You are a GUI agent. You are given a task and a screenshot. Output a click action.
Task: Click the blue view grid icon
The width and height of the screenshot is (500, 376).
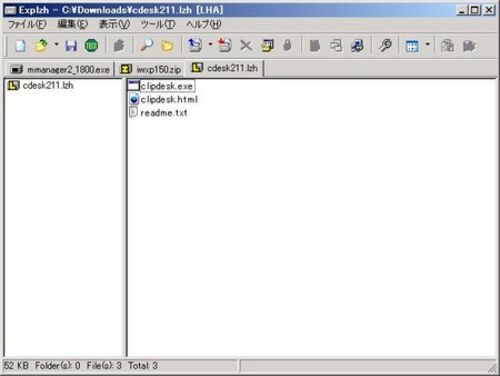pyautogui.click(x=412, y=46)
